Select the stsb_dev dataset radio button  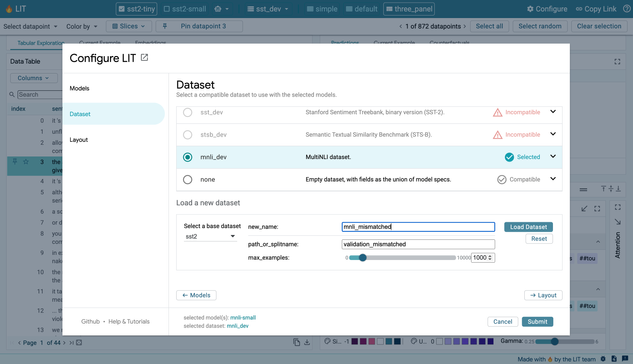coord(187,134)
